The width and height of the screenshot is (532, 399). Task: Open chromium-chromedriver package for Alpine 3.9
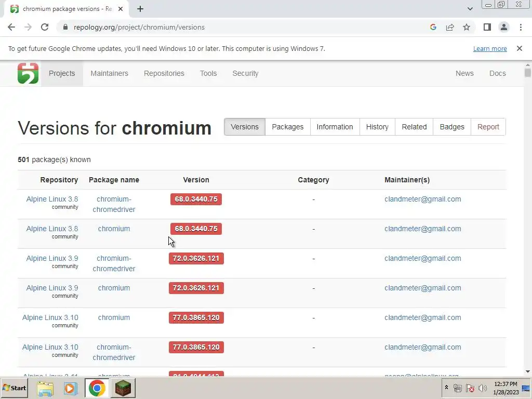pos(114,263)
